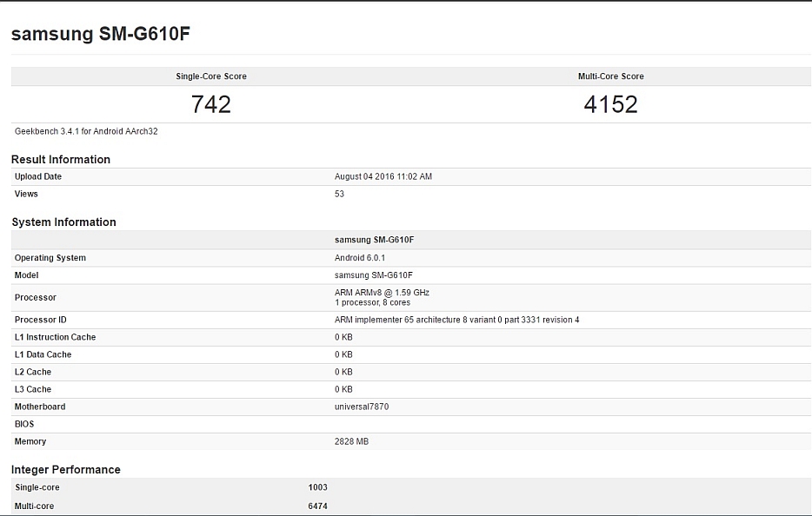Select the "Multi-core" label under Integer Performance
The width and height of the screenshot is (812, 516).
34,506
